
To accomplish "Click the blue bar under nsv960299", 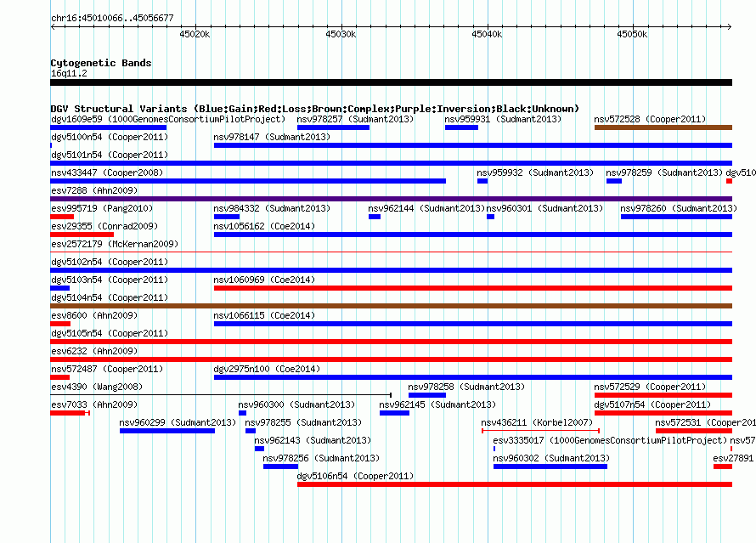I will (167, 431).
